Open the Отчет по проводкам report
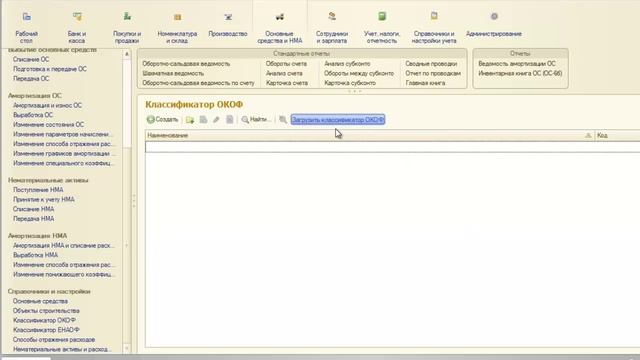The height and width of the screenshot is (360, 640). pos(433,73)
